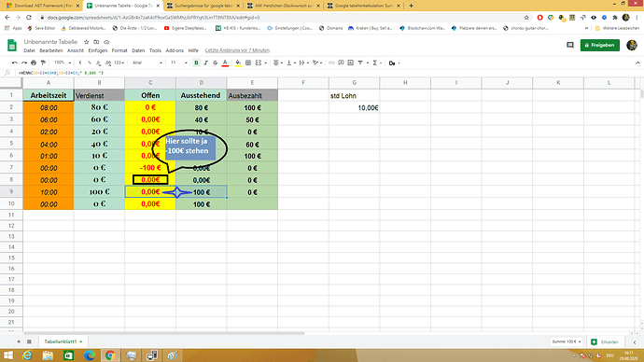Toggle bold formatting button

[196, 63]
